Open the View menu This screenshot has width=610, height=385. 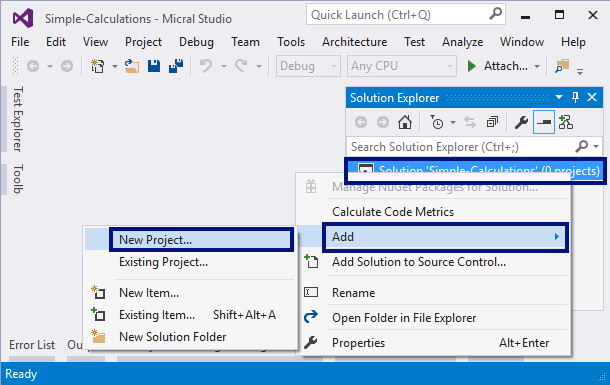point(95,42)
